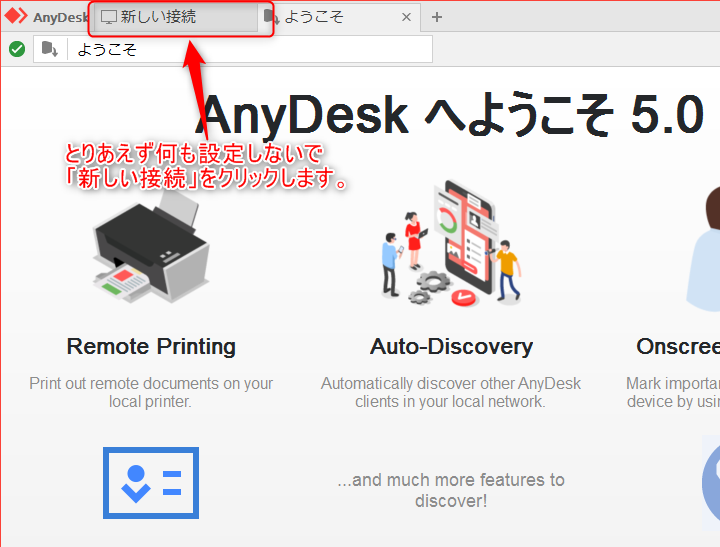Viewport: 720px width, 547px height.
Task: Click the monitor icon on 新しい接続 tab
Action: click(109, 17)
